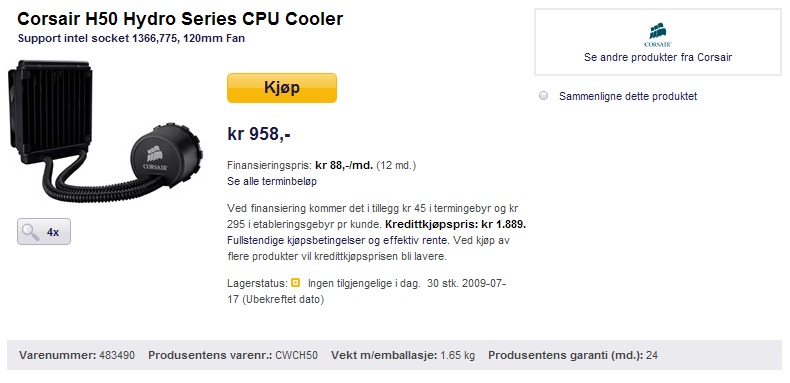Image resolution: width=790 pixels, height=383 pixels.
Task: Click the Support intel socket subtitle line
Action: [x=131, y=38]
